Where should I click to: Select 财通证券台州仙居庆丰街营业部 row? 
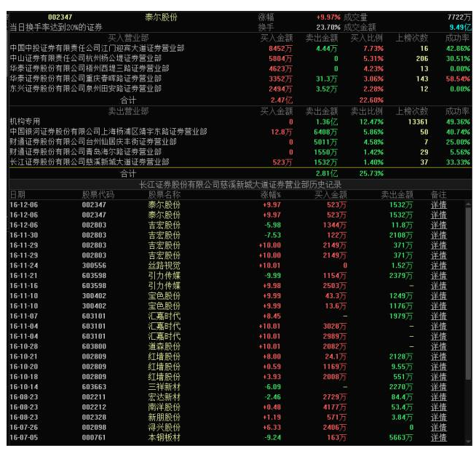240,142
